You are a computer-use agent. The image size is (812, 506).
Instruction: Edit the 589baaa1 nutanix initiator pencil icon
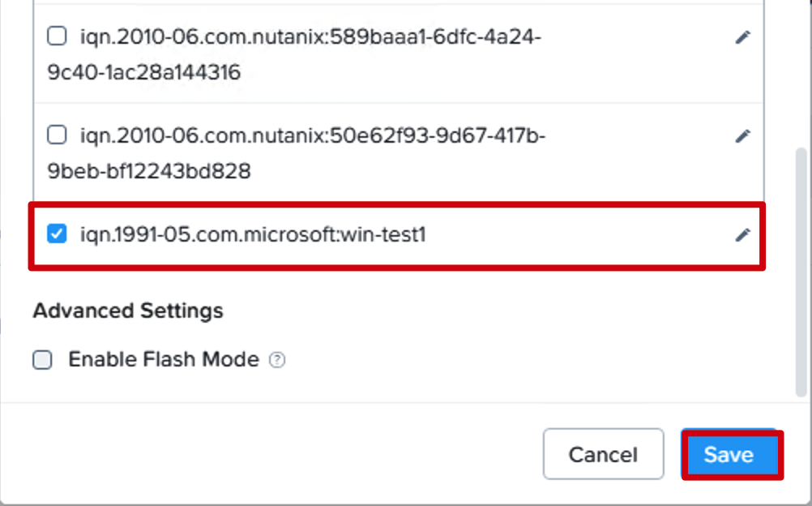742,37
